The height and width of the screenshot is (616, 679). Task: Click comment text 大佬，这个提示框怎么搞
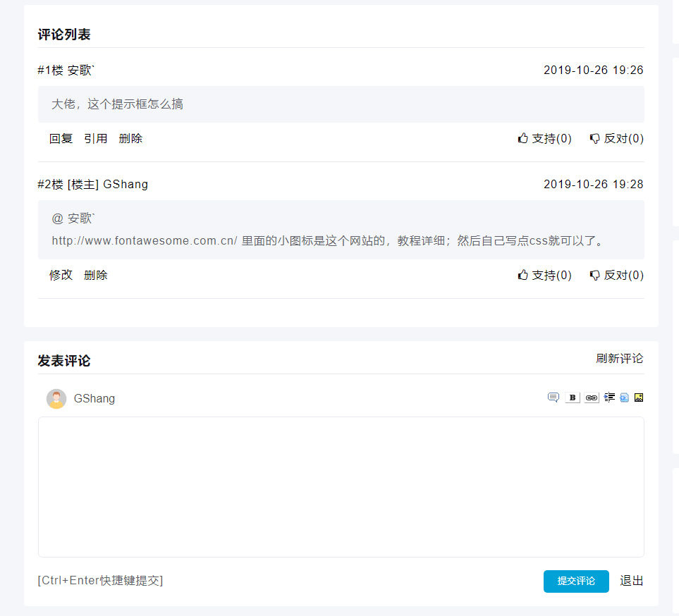(x=117, y=104)
